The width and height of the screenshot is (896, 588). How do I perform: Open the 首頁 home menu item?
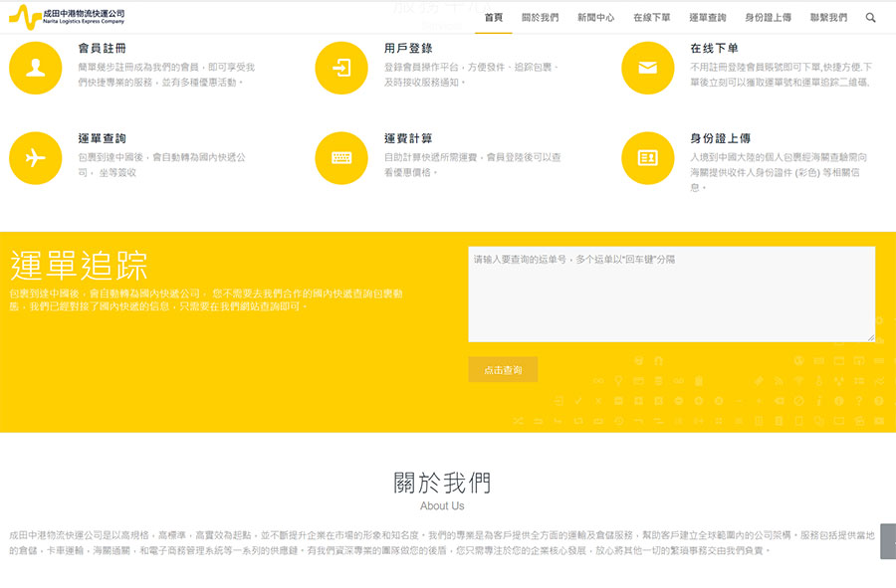(x=494, y=18)
